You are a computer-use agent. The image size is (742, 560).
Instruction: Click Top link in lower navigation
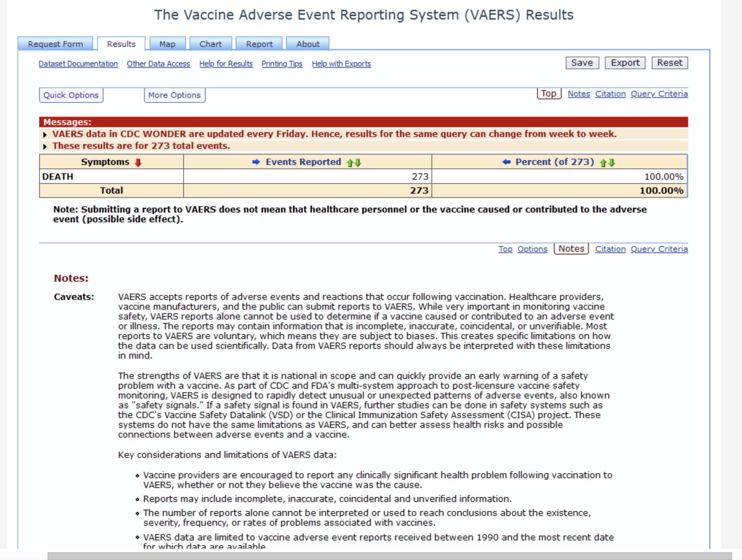pos(505,249)
